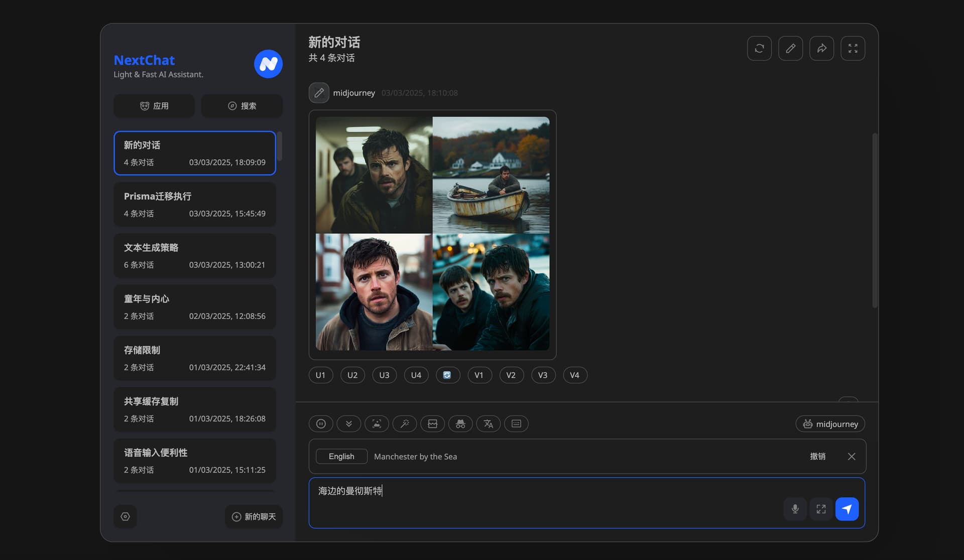Click the pause/stop circle toolbar icon
964x560 pixels.
321,424
